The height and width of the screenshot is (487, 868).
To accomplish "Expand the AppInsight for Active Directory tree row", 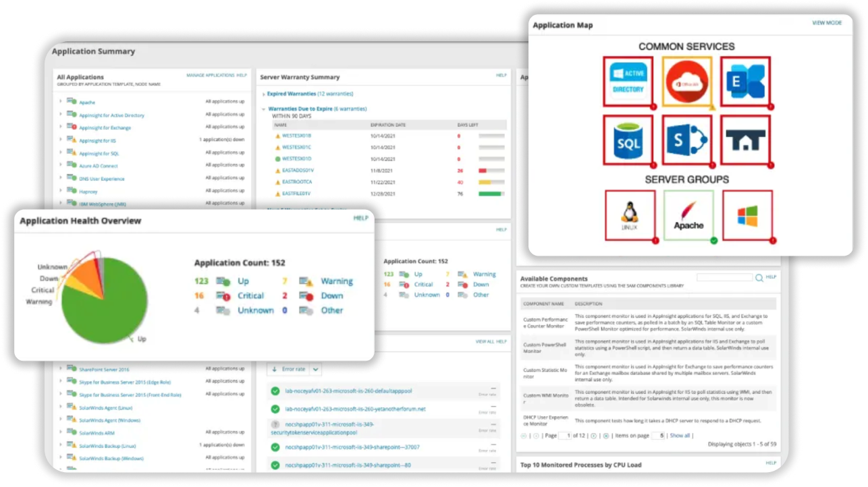I will 60,115.
